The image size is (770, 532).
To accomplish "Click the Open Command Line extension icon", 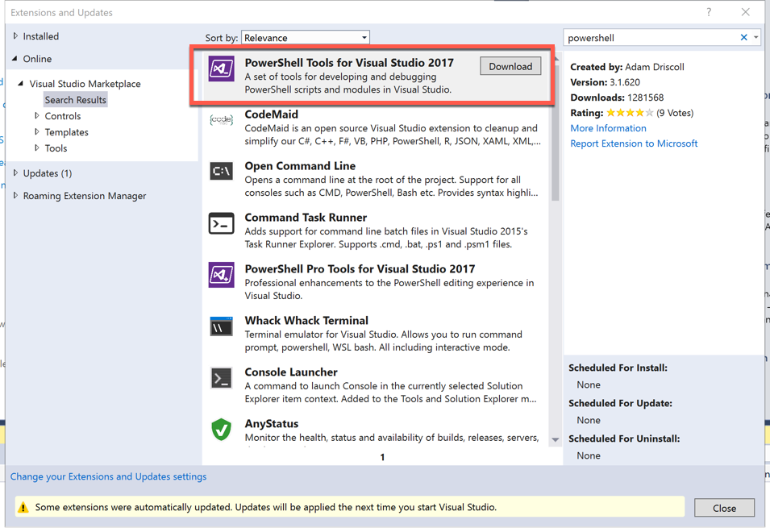I will coord(221,171).
